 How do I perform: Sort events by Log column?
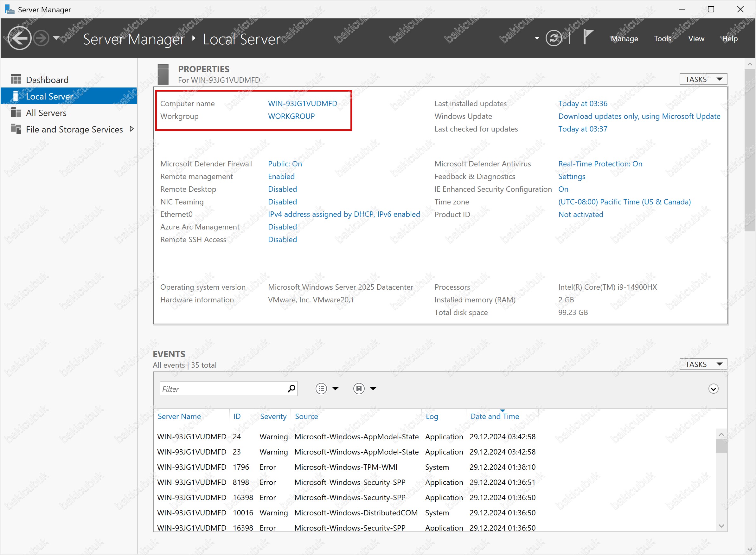coord(432,416)
